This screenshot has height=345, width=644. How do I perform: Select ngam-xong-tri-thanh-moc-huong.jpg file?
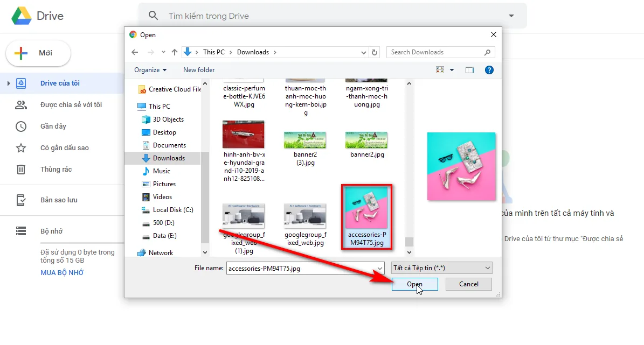point(367,93)
